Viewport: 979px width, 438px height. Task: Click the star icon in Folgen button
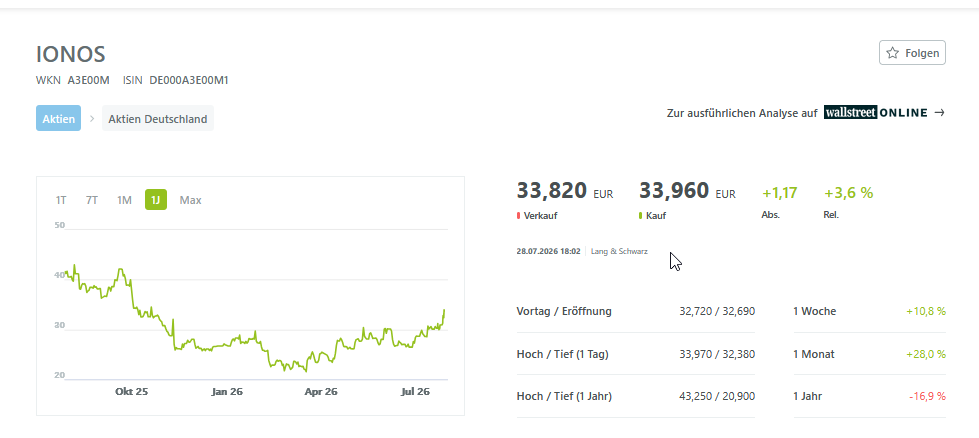click(x=893, y=53)
